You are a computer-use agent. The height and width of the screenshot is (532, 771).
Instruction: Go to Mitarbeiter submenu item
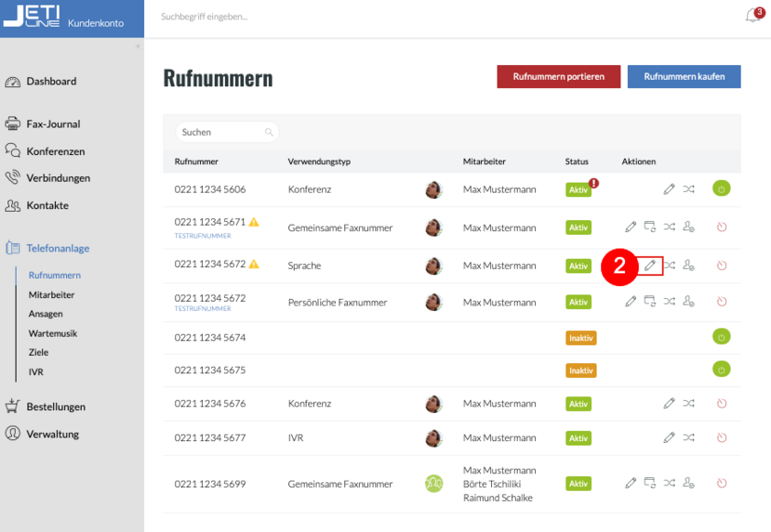[51, 294]
